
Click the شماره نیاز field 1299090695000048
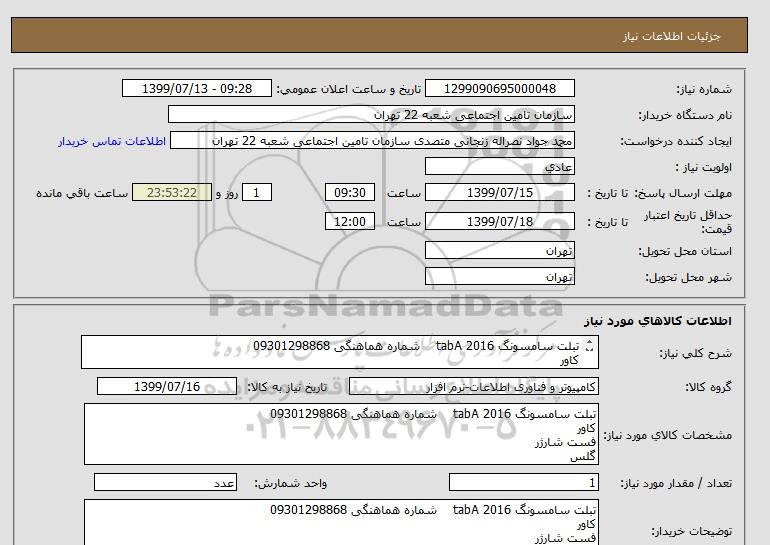pos(499,89)
